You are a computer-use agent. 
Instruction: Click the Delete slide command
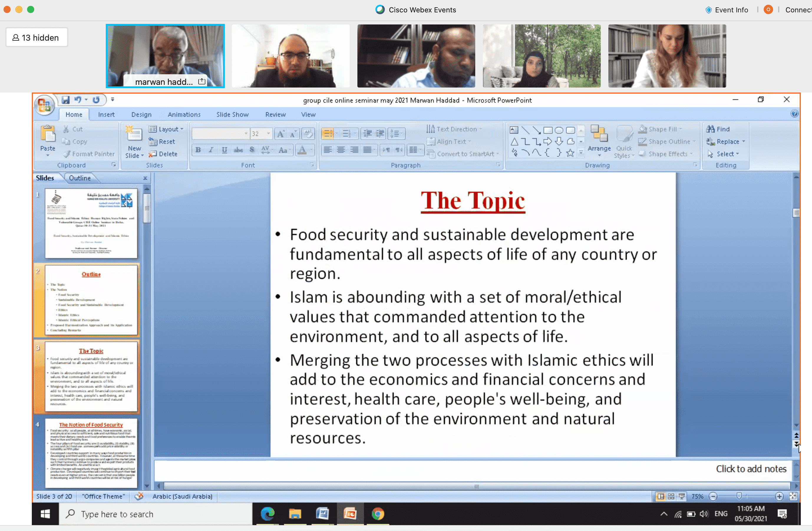(163, 154)
